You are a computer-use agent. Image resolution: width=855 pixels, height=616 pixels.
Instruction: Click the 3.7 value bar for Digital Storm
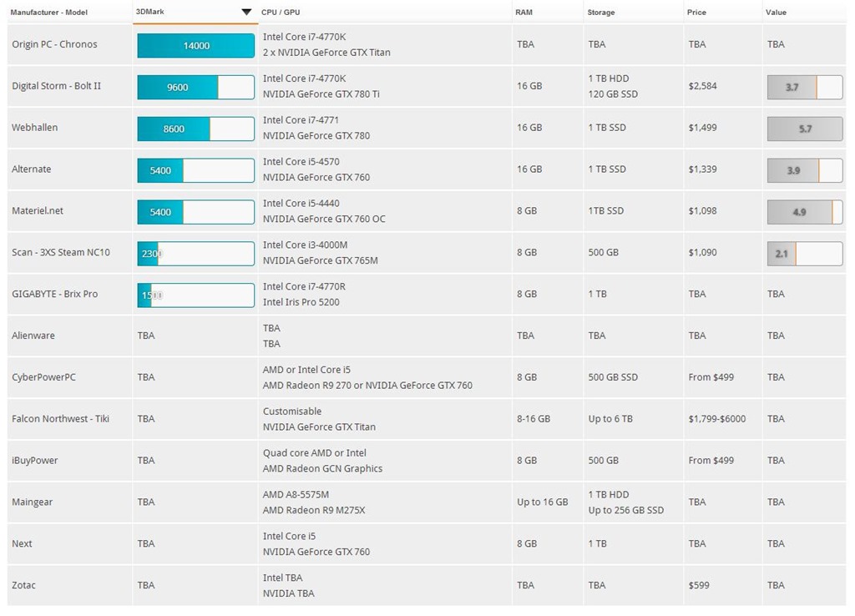805,87
